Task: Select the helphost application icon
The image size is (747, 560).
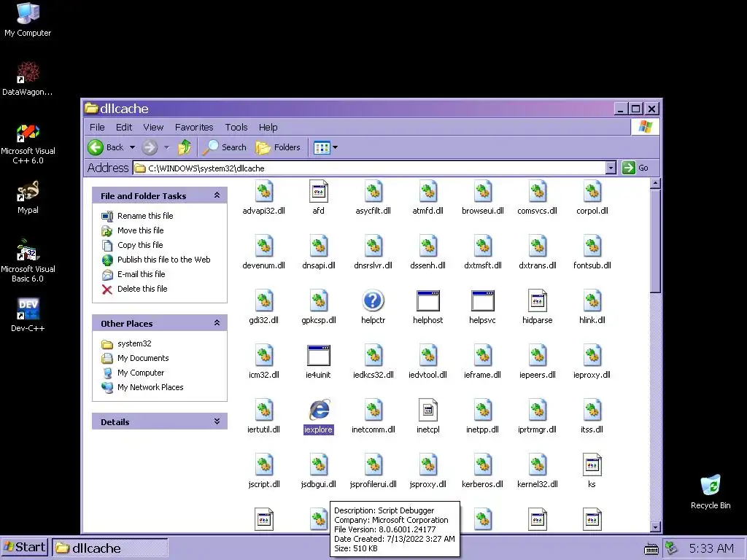Action: coord(427,301)
